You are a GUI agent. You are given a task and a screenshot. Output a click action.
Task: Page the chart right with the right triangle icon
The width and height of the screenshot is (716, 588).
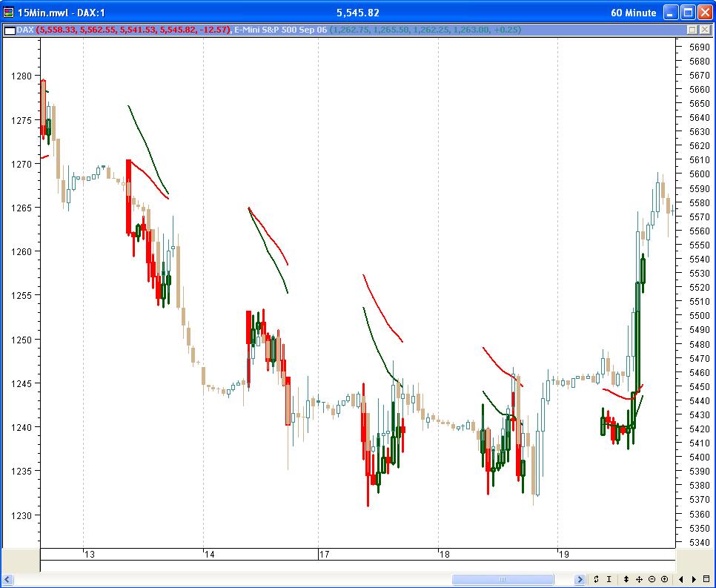[x=695, y=579]
